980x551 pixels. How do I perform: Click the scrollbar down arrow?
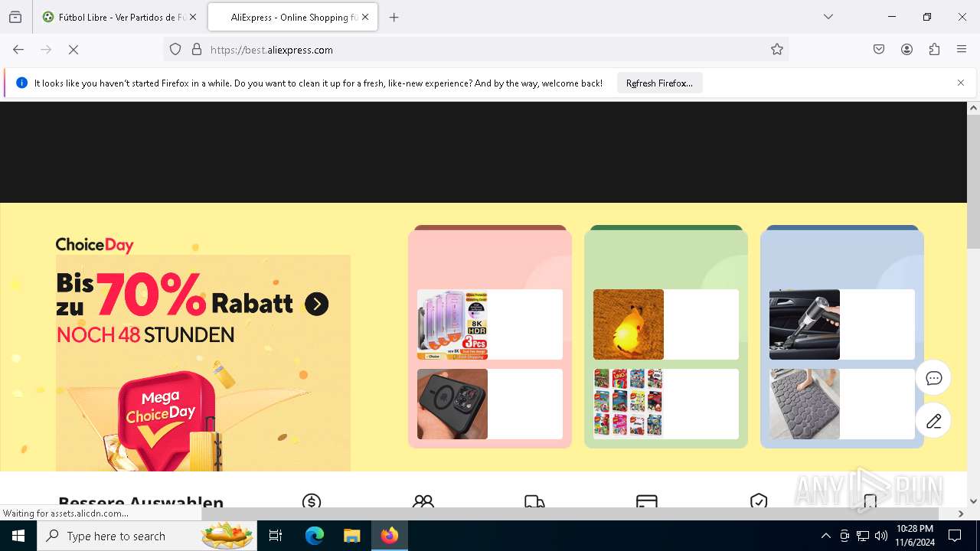pos(973,501)
